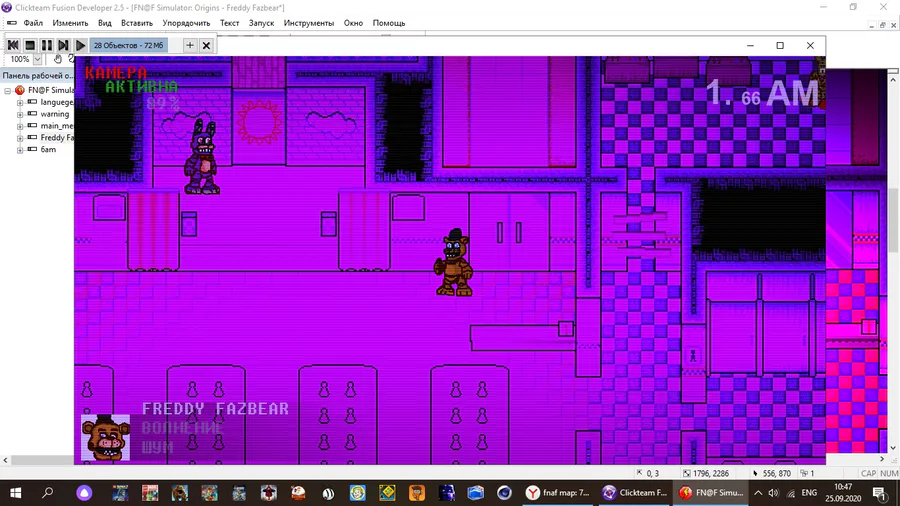Click the Панель рабочей области panel header
Image resolution: width=900 pixels, height=506 pixels.
click(38, 75)
